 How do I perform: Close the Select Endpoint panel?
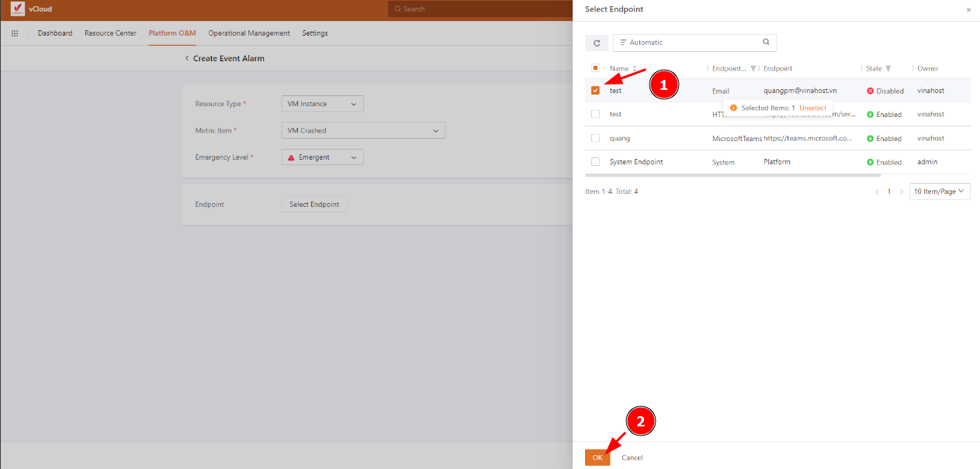point(968,10)
